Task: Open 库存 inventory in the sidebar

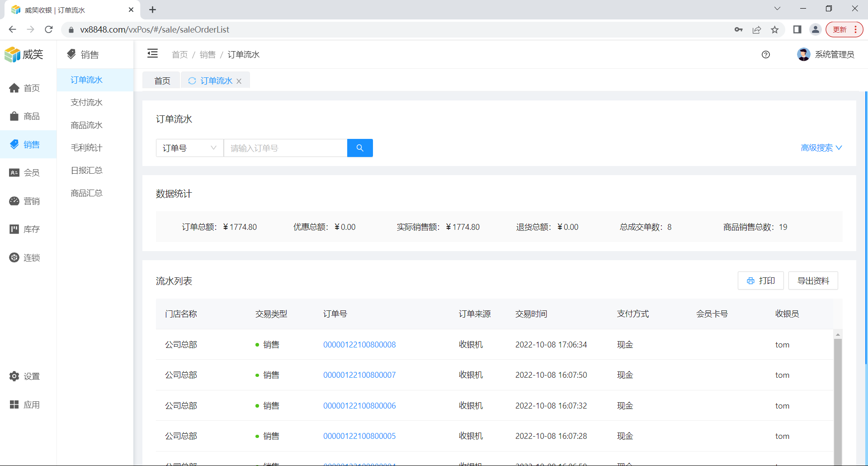Action: (25, 229)
